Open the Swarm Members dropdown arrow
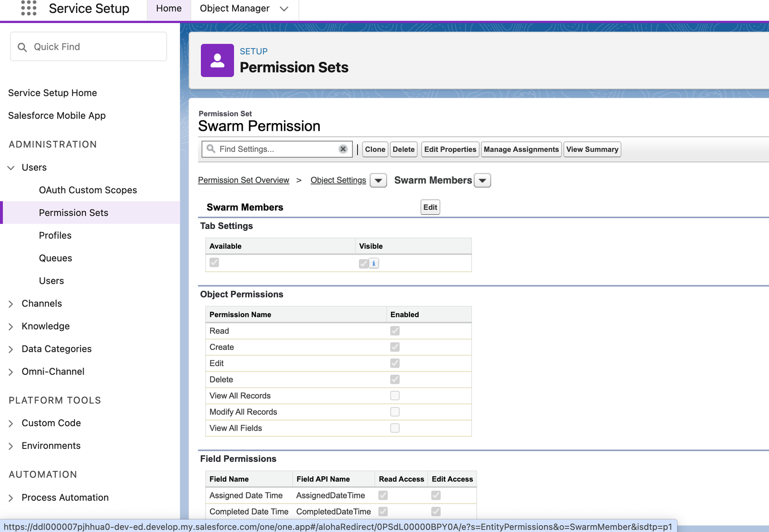The height and width of the screenshot is (532, 769). coord(483,181)
